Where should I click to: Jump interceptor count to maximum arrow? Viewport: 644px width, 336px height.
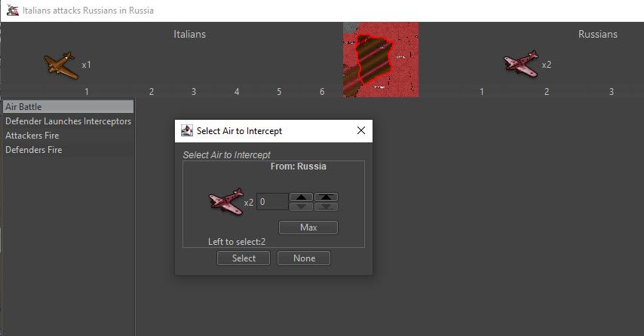pyautogui.click(x=326, y=197)
